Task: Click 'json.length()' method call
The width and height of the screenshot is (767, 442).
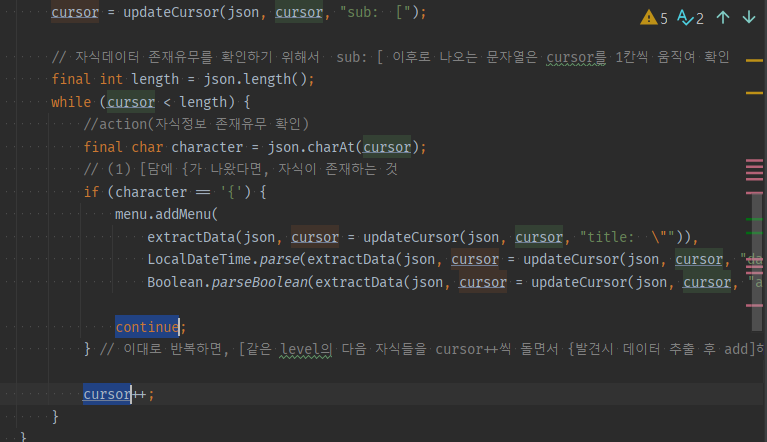Action: (255, 79)
